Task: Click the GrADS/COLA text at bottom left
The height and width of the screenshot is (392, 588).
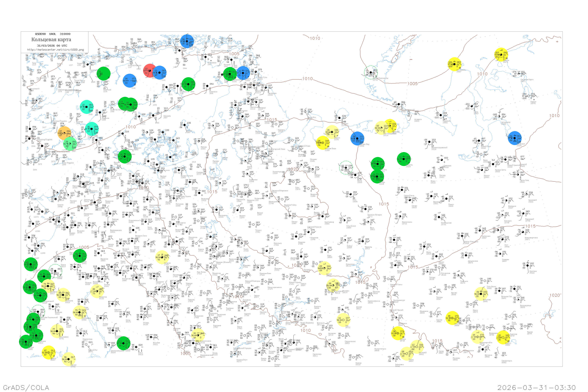Action: pos(26,387)
